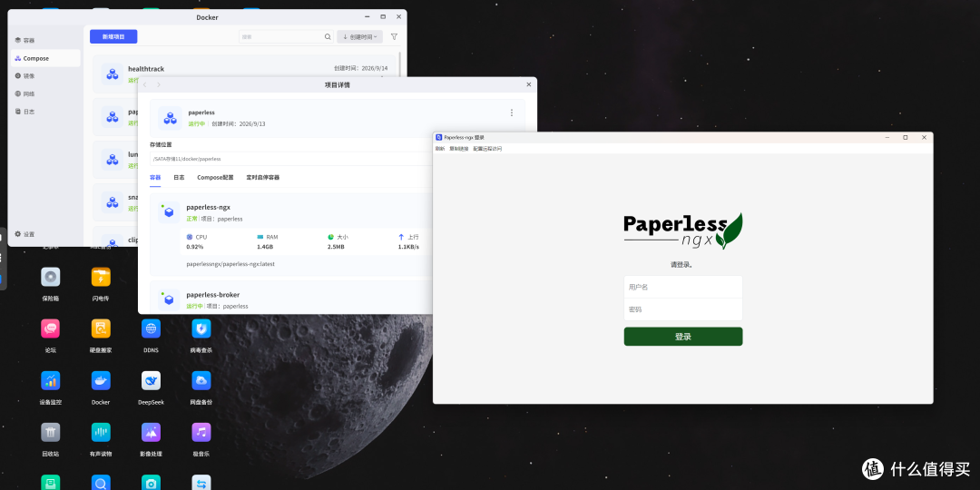Click the green 登录 button
Viewport: 980px width, 490px height.
click(x=683, y=337)
